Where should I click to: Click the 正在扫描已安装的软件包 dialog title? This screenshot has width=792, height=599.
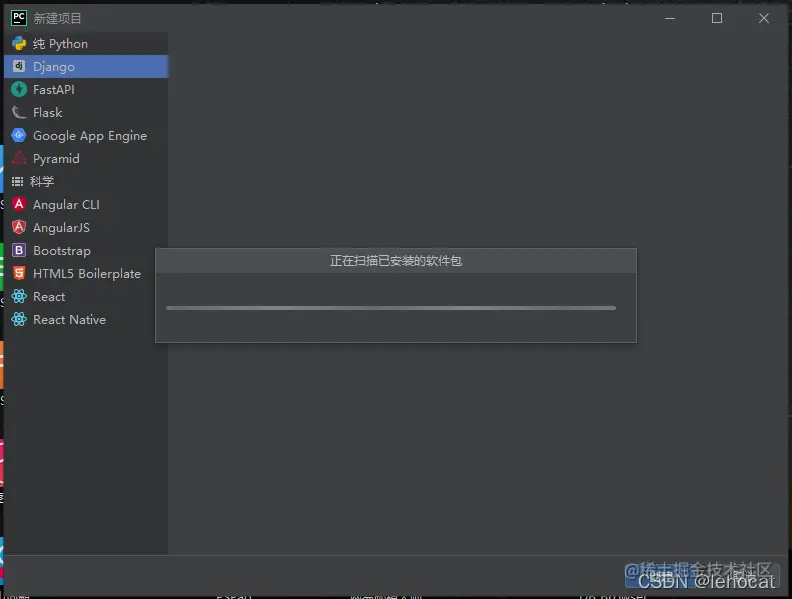point(396,261)
